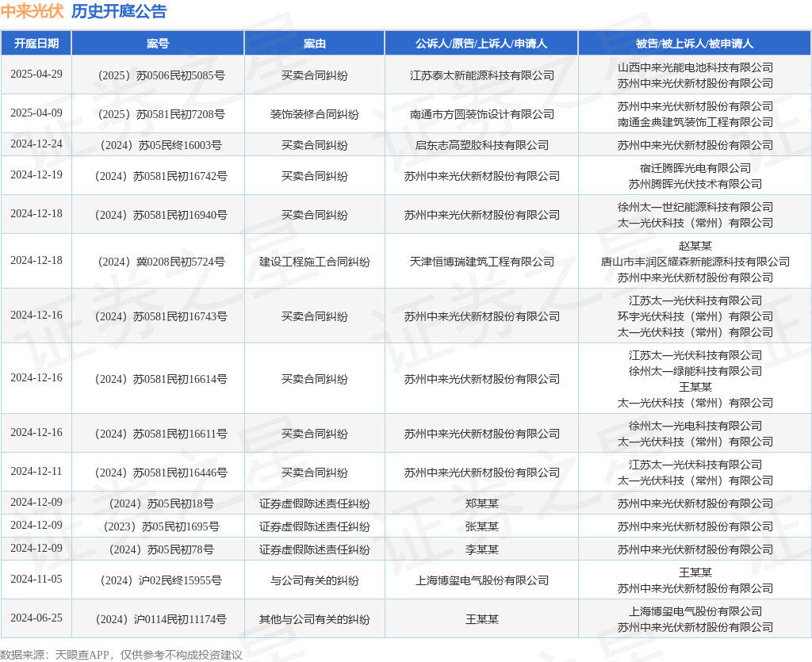
Task: Click the date 2024-12-11
Action: point(36,472)
